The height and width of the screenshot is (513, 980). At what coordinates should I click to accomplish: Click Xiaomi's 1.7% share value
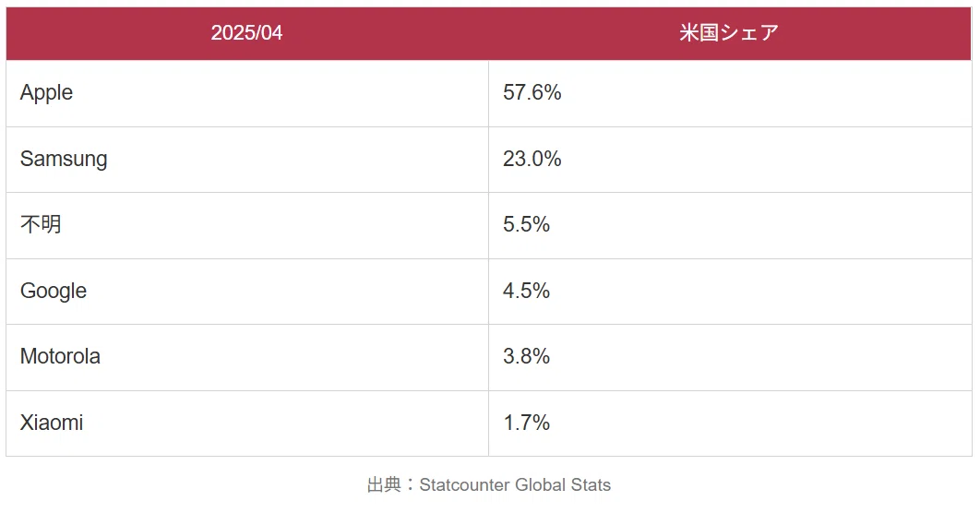[526, 423]
